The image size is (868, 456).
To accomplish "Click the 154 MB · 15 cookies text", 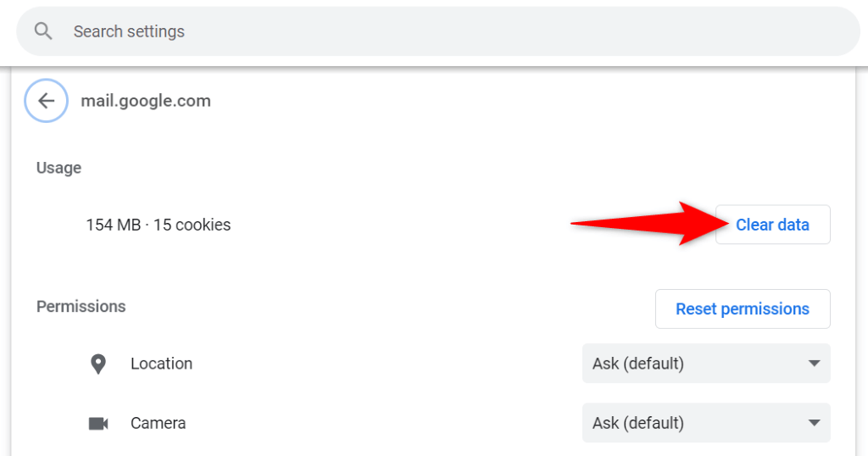I will pos(158,225).
